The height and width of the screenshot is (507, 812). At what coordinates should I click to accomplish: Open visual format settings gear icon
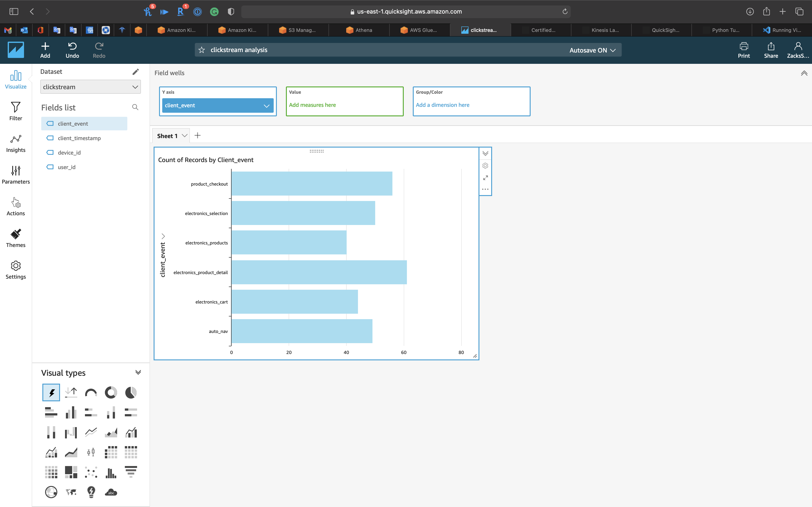(x=485, y=166)
